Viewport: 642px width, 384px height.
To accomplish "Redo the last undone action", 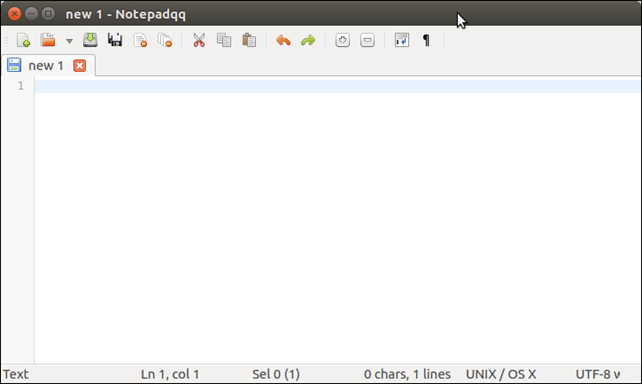I will pos(308,40).
